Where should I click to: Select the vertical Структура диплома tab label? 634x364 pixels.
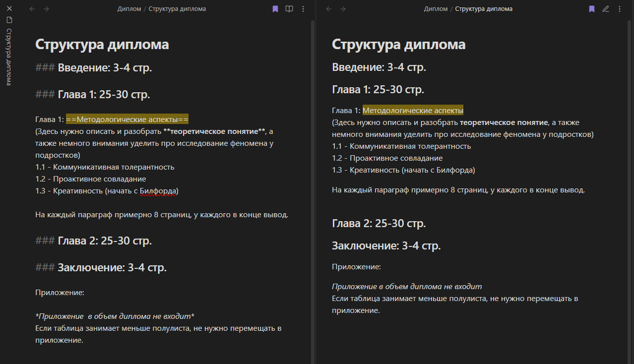click(9, 57)
